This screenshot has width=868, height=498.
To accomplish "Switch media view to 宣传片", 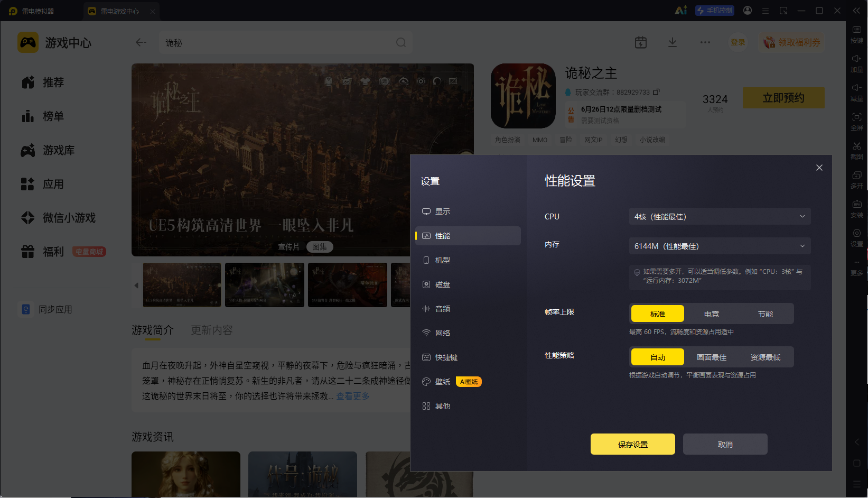I will [x=288, y=247].
